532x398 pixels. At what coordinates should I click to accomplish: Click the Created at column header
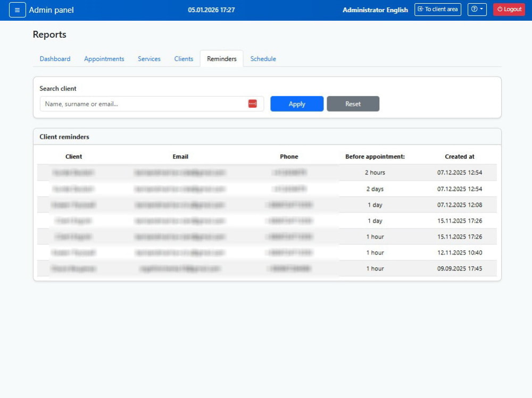pyautogui.click(x=460, y=157)
